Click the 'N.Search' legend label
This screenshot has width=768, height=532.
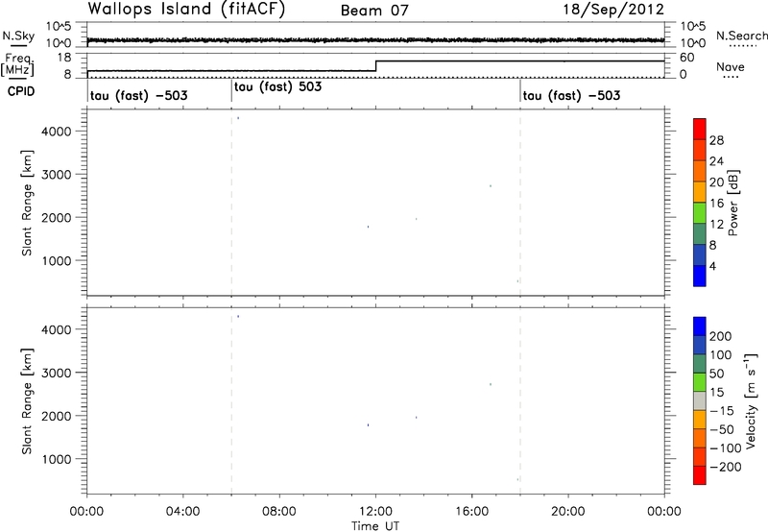click(741, 36)
